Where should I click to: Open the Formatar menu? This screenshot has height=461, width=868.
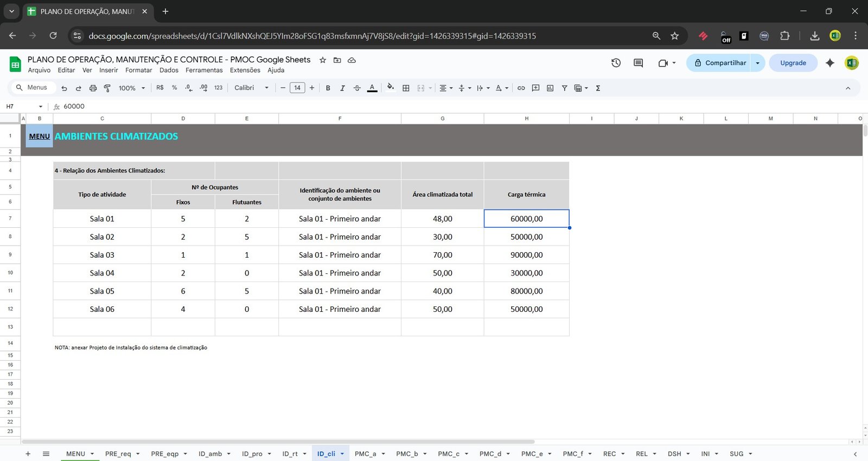[138, 70]
